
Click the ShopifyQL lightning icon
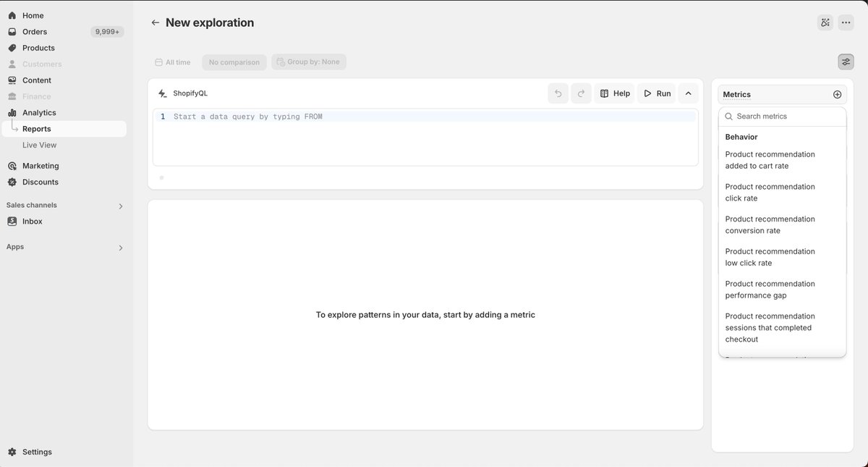162,93
